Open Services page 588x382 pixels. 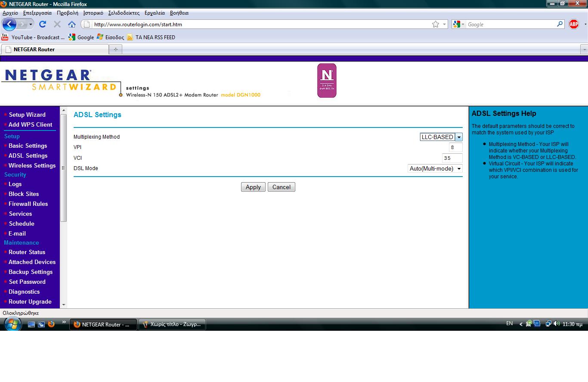[x=20, y=214]
